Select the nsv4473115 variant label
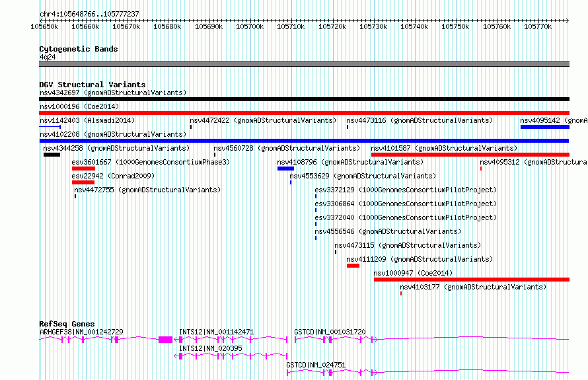This screenshot has width=588, height=380. pos(408,245)
